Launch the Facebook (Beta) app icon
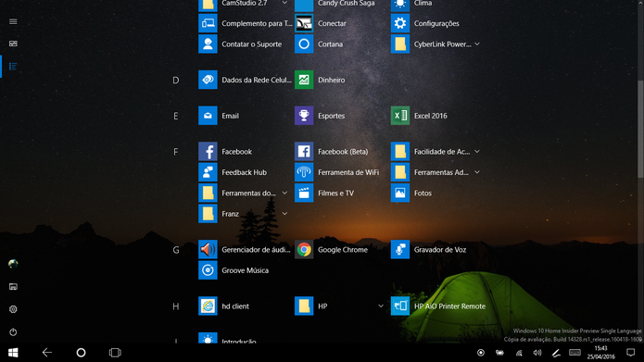Screen dimensions: 644x362 click(x=304, y=152)
